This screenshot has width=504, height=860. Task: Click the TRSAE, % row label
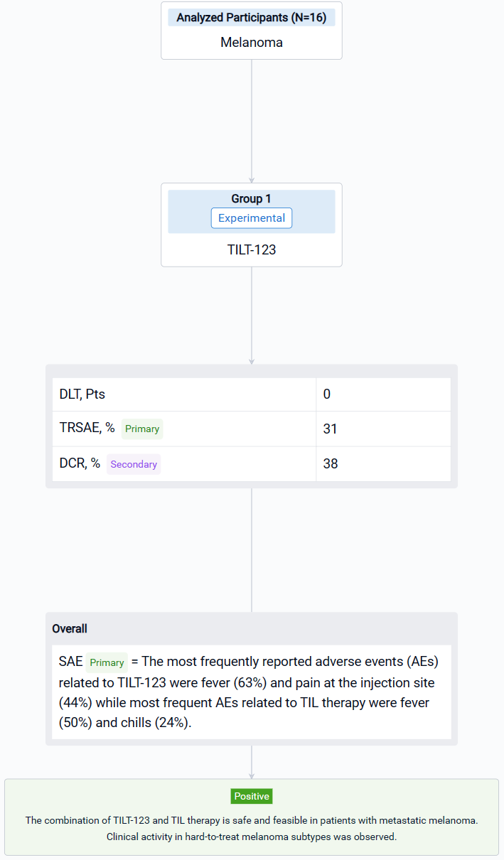click(87, 429)
